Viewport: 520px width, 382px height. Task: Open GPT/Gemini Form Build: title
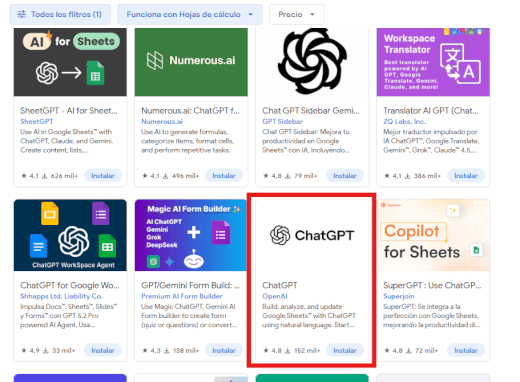click(190, 285)
